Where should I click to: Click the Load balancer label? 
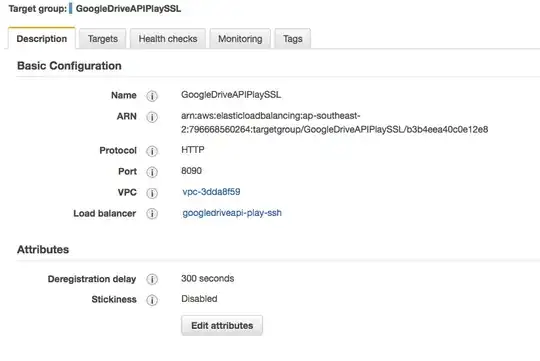[105, 214]
